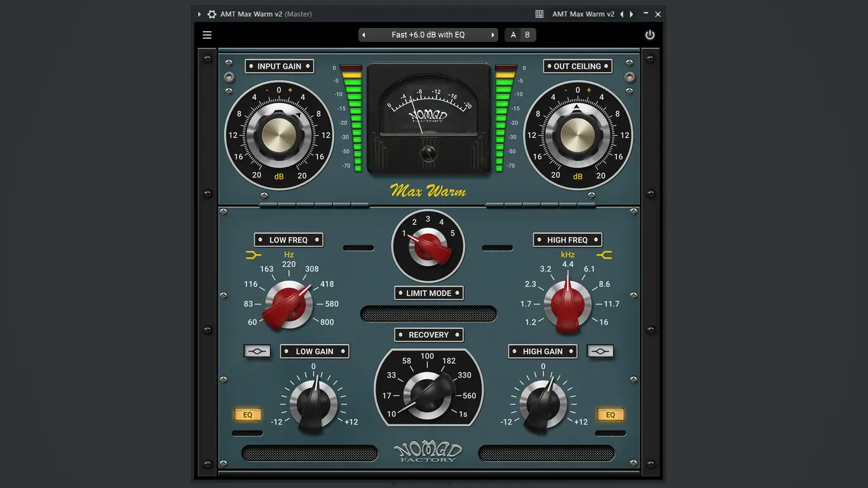Click the AMT Max Warm v2 (Master) window title
Viewport: 868px width, 488px height.
(x=266, y=14)
